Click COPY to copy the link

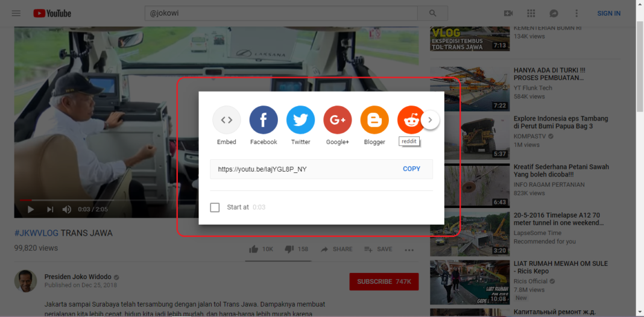(411, 169)
